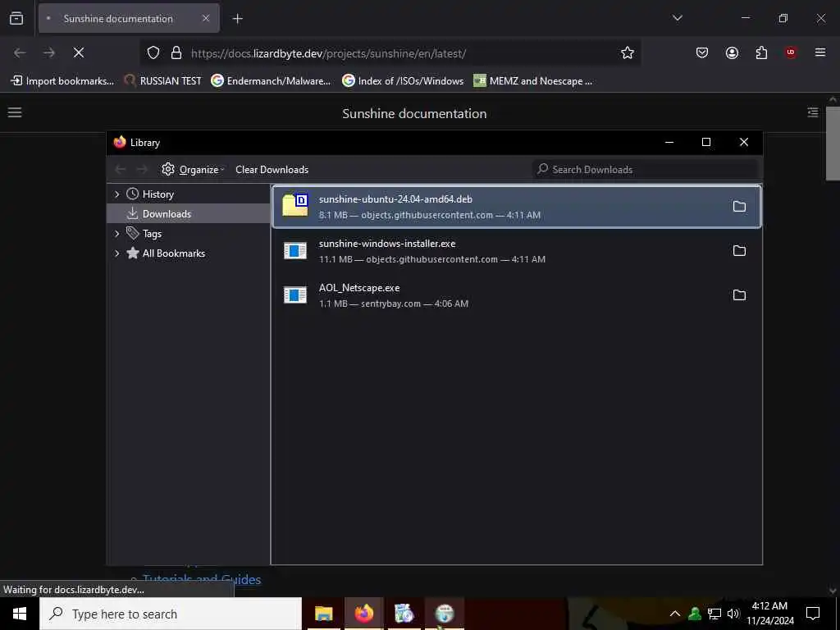Open the Windows notification center icon
Viewport: 840px width, 630px height.
point(813,614)
